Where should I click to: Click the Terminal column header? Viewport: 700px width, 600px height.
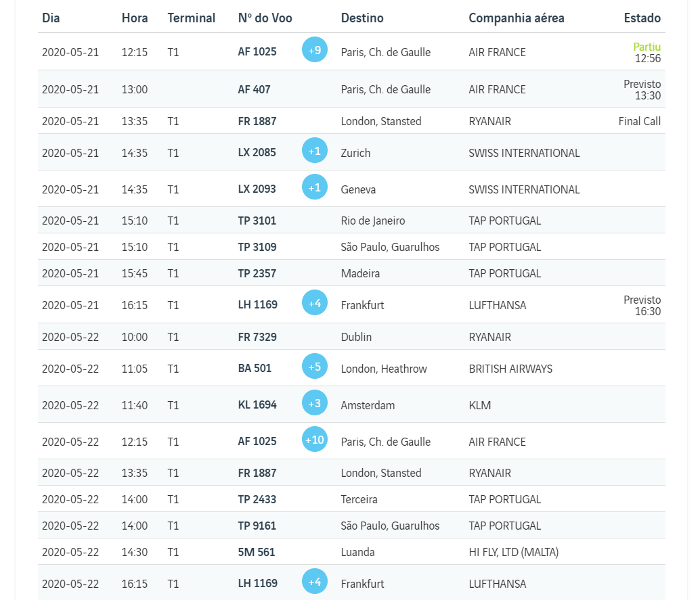(x=191, y=18)
